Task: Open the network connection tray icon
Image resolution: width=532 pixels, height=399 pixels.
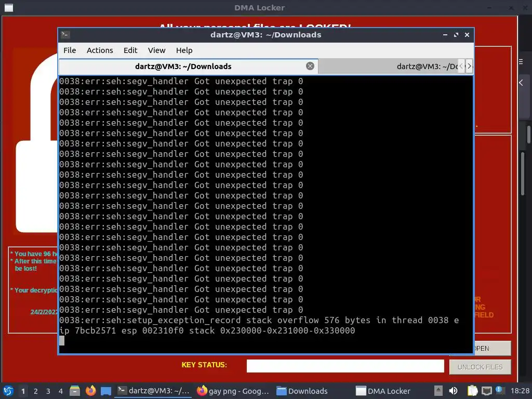Action: tap(486, 391)
